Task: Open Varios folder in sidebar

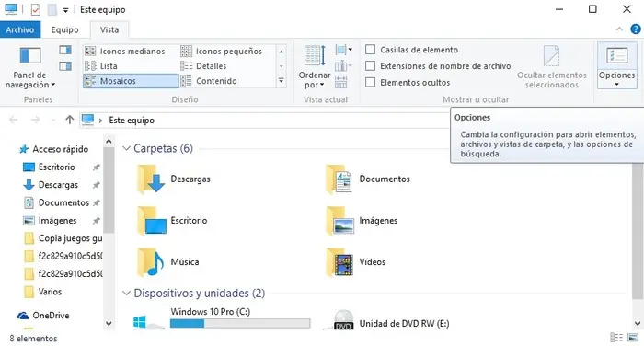Action: click(50, 292)
